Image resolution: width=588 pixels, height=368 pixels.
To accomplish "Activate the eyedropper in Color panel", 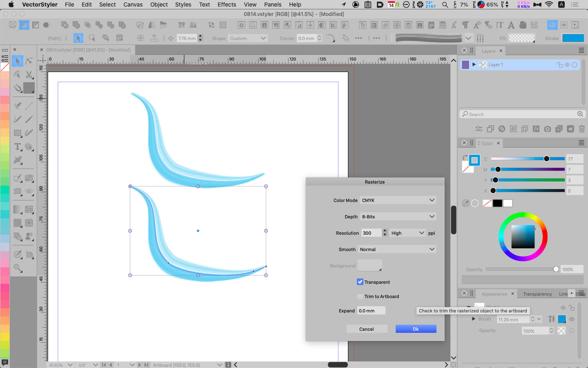I will pyautogui.click(x=465, y=203).
